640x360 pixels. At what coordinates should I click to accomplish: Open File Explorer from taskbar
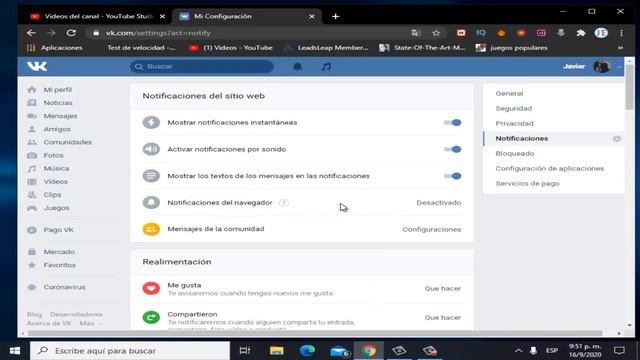(x=277, y=351)
